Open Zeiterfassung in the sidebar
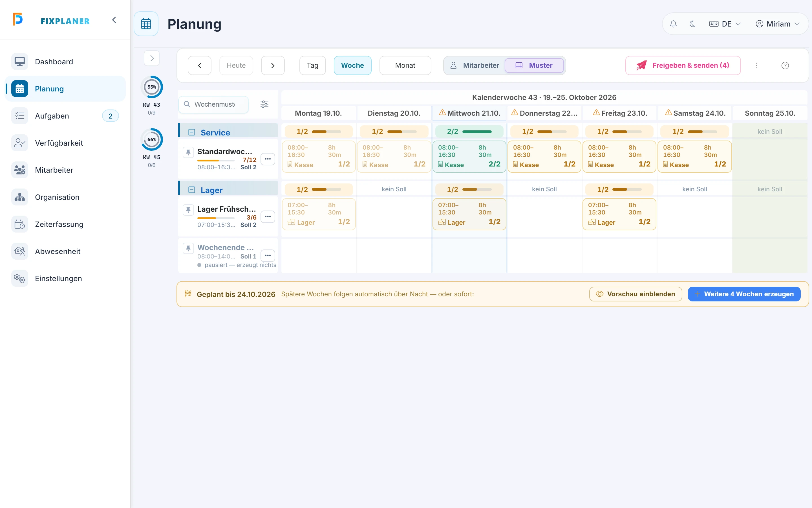The width and height of the screenshot is (812, 508). coord(65,224)
